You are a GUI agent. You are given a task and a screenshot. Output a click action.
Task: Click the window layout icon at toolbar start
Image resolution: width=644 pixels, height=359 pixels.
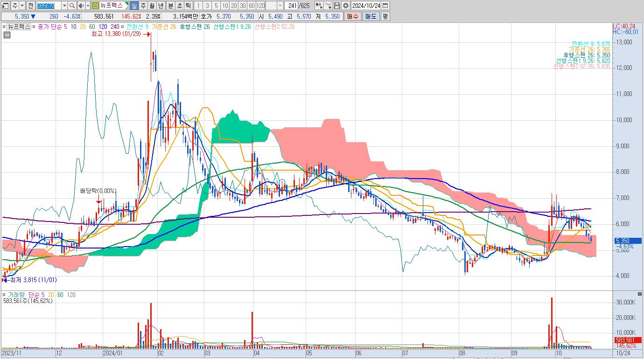(x=6, y=6)
